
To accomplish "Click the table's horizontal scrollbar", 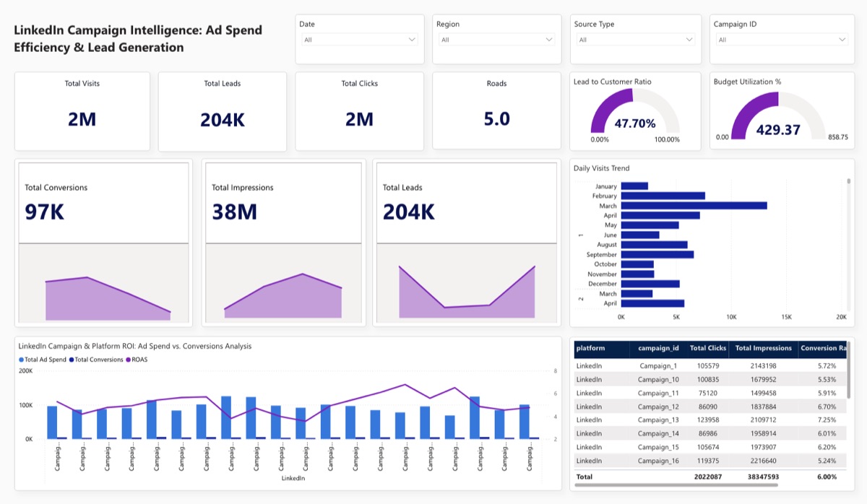I will 676,486.
